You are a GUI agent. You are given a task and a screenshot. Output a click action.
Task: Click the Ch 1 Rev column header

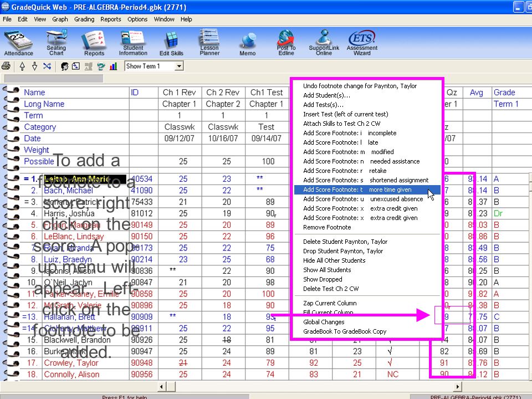179,93
